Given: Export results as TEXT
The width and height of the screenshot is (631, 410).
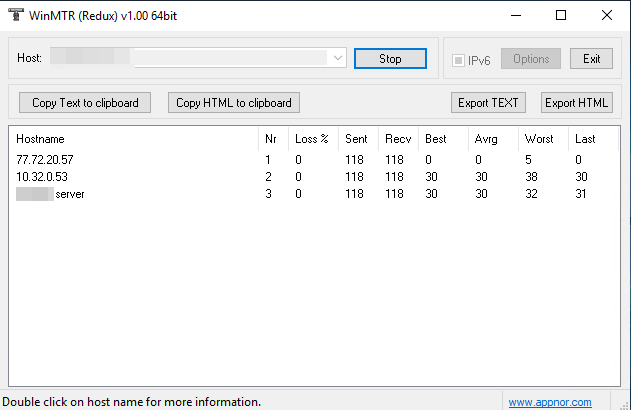Looking at the screenshot, I should coord(488,102).
